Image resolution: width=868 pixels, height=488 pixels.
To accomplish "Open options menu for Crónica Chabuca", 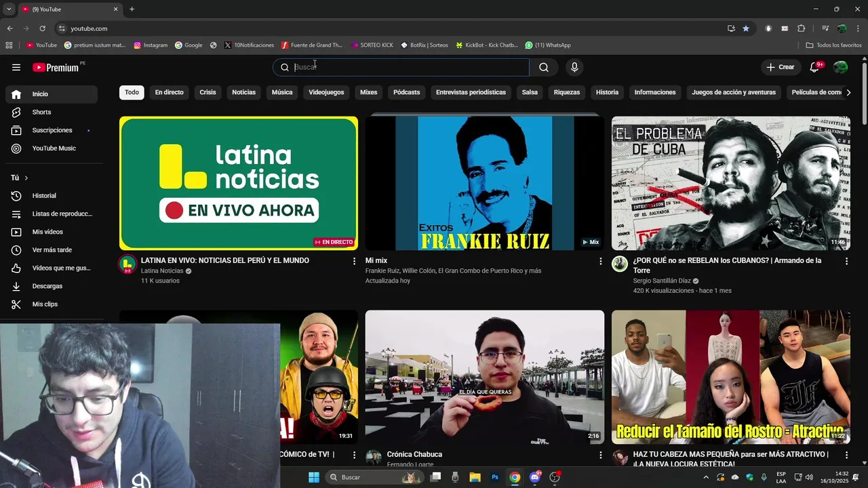I will point(600,455).
